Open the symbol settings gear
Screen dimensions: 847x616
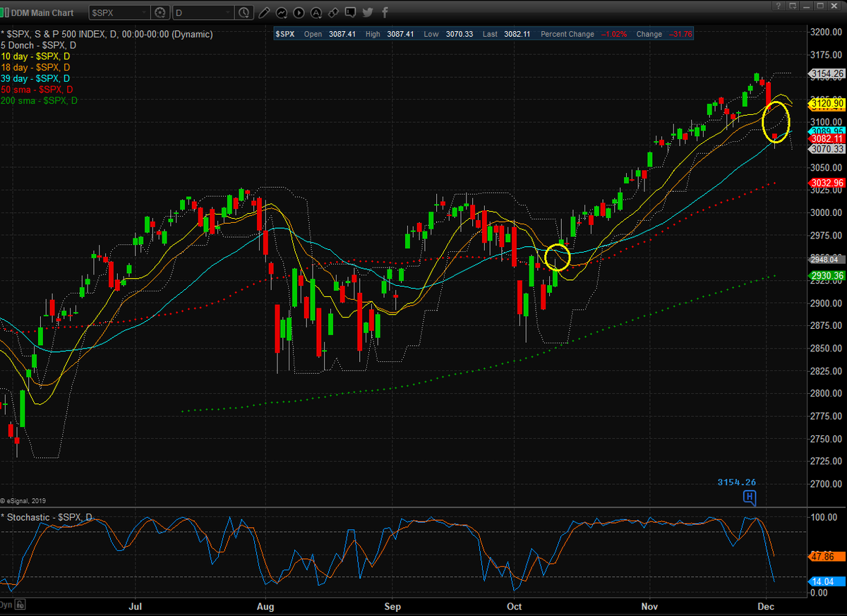click(x=160, y=13)
